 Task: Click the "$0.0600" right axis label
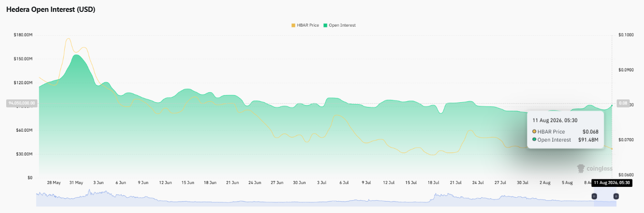pos(626,174)
